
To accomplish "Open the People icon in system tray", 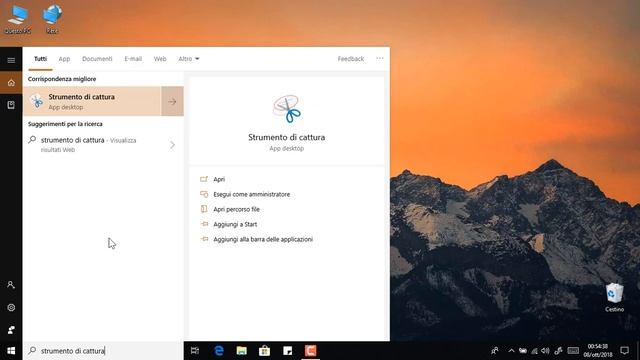I will 495,351.
